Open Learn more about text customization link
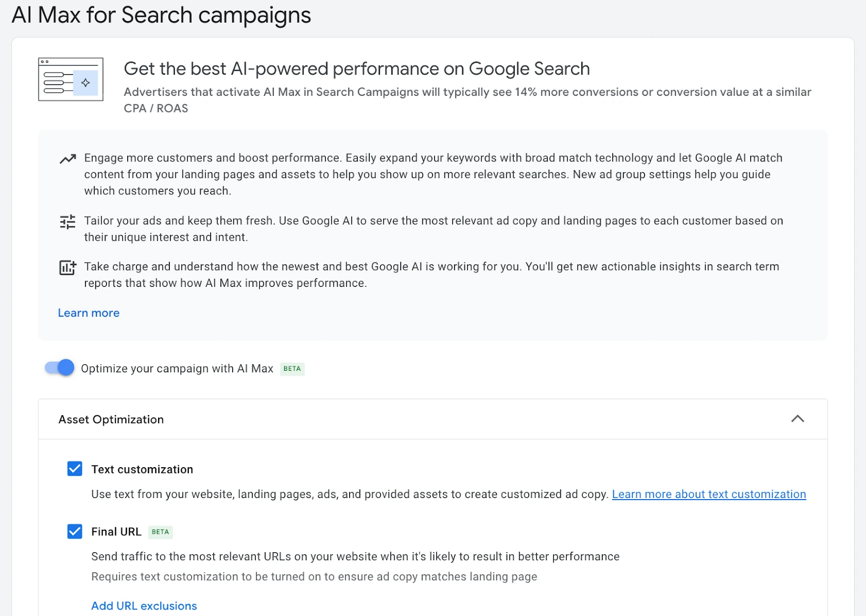Screen dimensions: 866x616 click(x=708, y=494)
